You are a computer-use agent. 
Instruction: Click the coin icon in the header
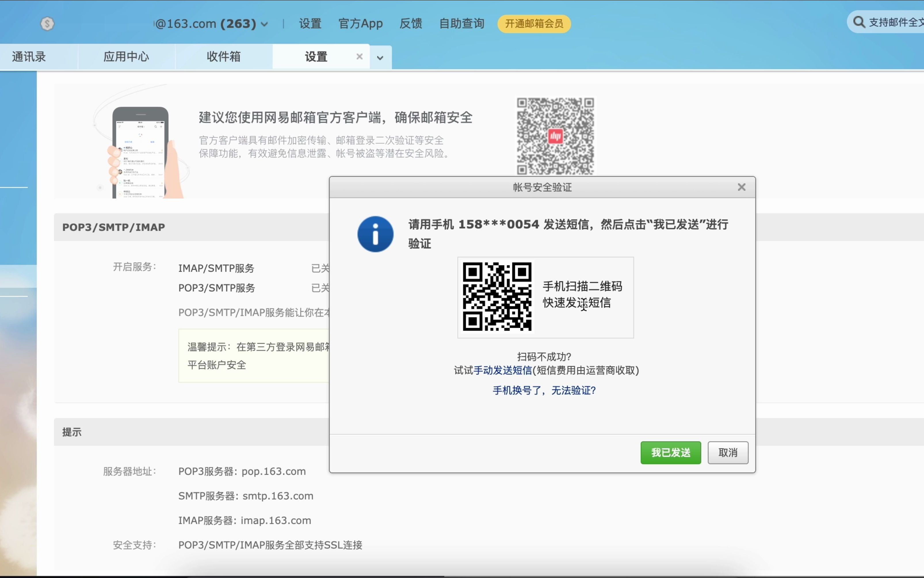pos(47,24)
